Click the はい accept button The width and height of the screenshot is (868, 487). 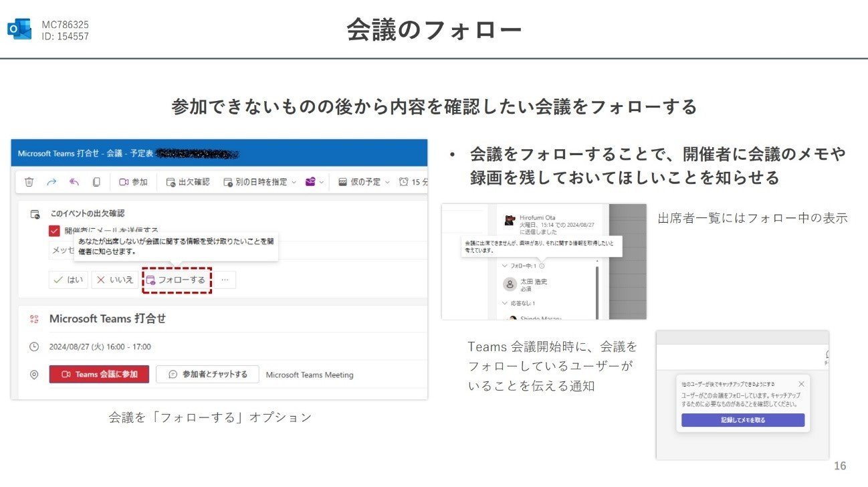tap(69, 280)
